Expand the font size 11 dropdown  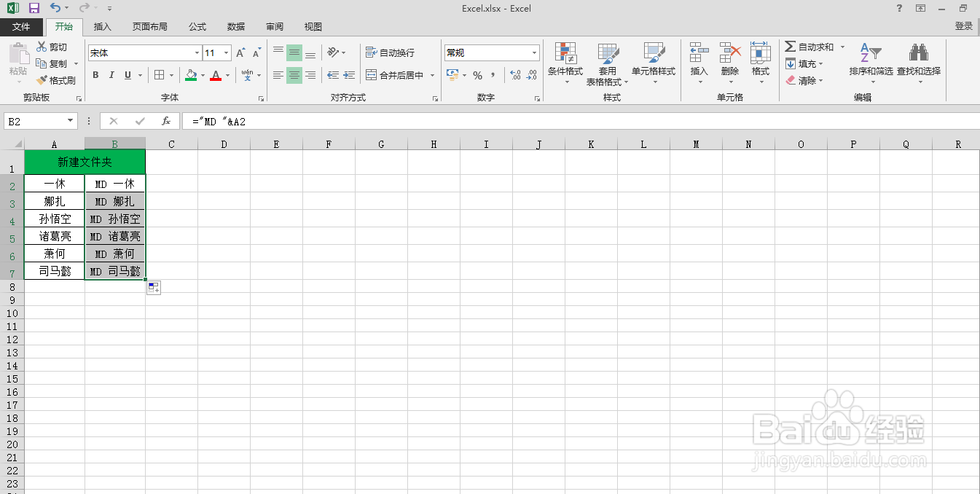227,53
